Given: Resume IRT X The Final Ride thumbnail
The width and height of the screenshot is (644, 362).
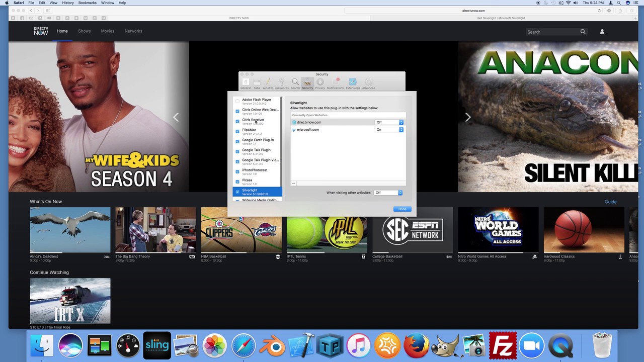Looking at the screenshot, I should point(70,301).
